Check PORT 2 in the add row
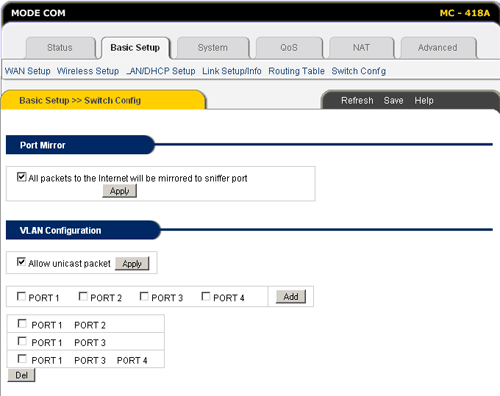 tap(83, 296)
